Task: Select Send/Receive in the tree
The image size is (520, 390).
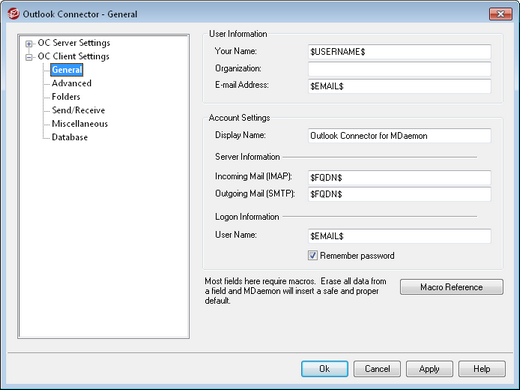Action: (x=78, y=110)
